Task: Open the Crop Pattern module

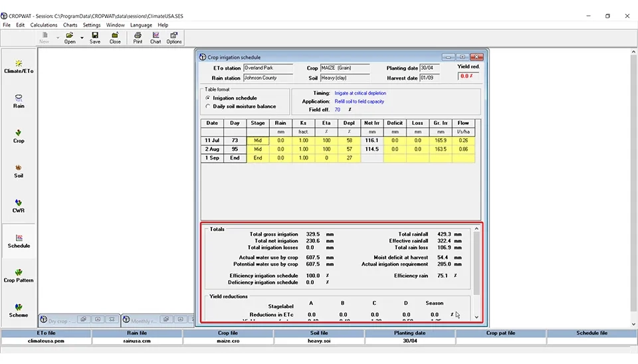Action: point(19,275)
